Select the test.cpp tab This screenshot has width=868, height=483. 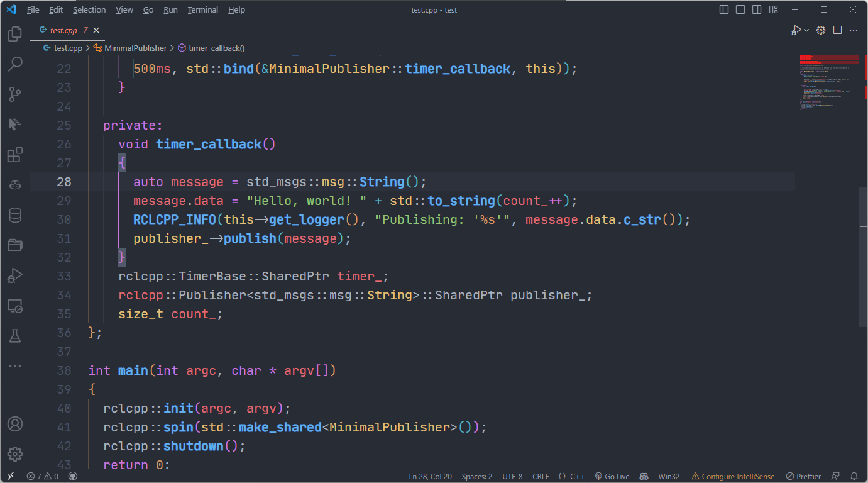pyautogui.click(x=68, y=30)
